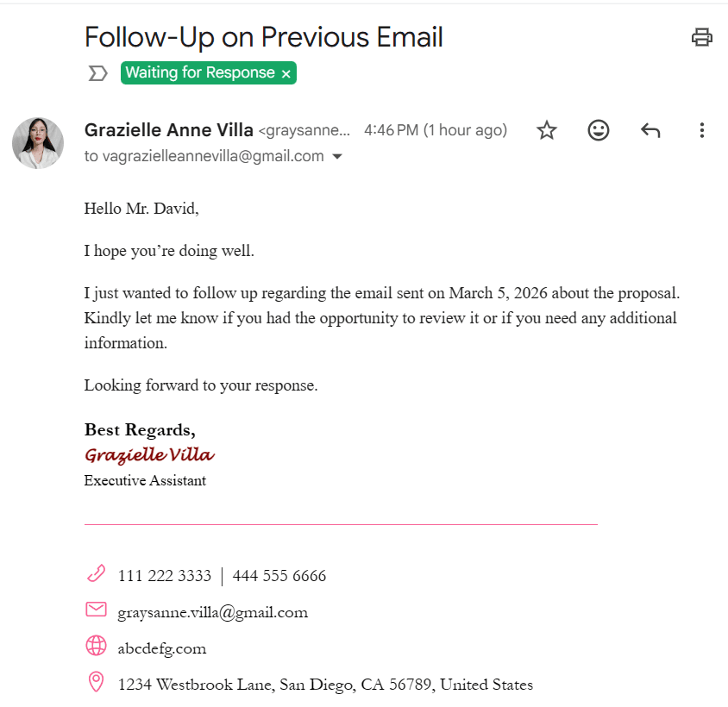728x707 pixels.
Task: Remove the Waiting for Response label
Action: click(x=286, y=74)
